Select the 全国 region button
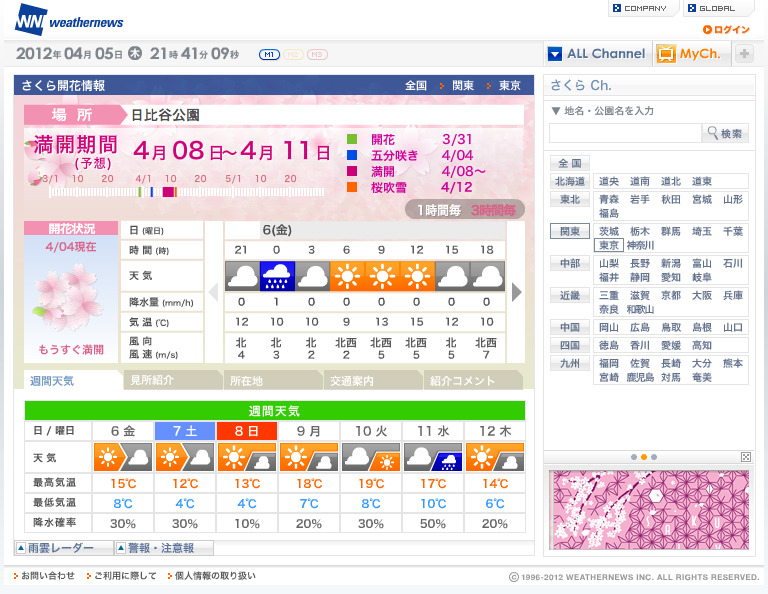Screen dimensions: 768x594 click(x=570, y=163)
